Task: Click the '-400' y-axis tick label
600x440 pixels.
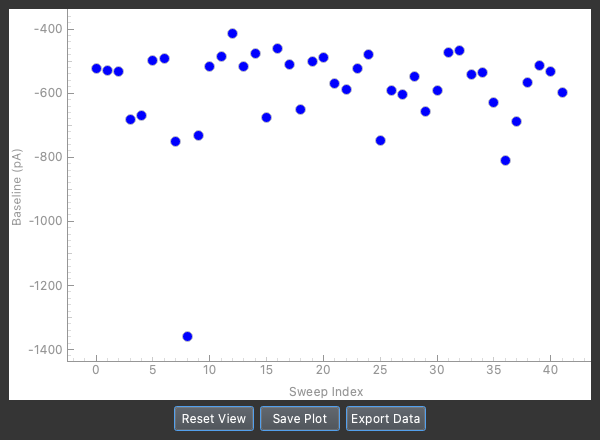Action: (48, 29)
